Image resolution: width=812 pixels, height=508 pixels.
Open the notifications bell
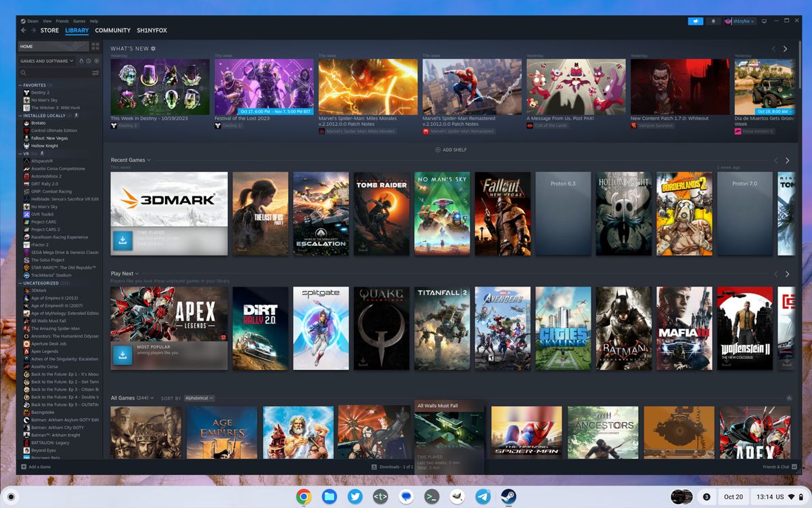coord(713,21)
